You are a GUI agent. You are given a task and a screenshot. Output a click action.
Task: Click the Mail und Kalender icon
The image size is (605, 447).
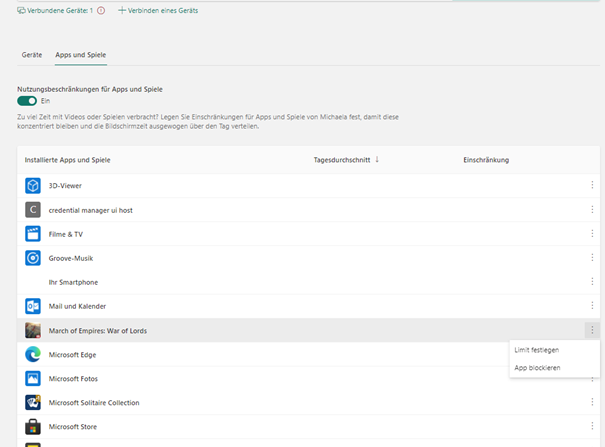pos(32,306)
